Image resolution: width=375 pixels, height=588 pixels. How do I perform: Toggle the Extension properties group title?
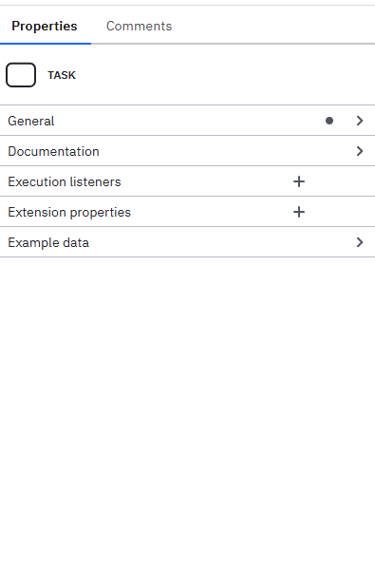point(69,212)
